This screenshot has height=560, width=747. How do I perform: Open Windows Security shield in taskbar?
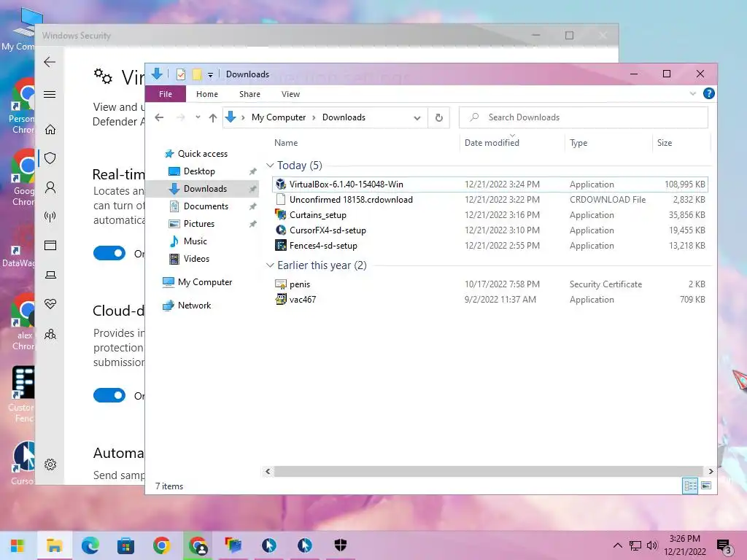click(340, 545)
